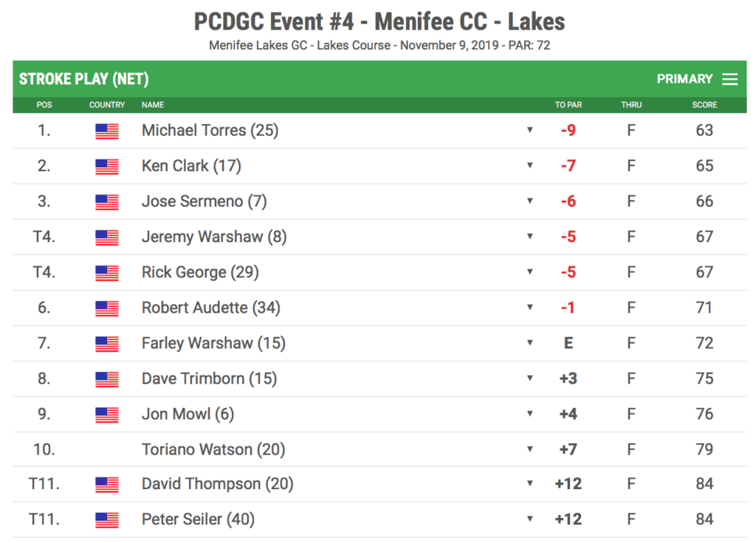This screenshot has height=543, width=756.
Task: Click the flag next to Jose Sermeno
Action: [x=107, y=202]
